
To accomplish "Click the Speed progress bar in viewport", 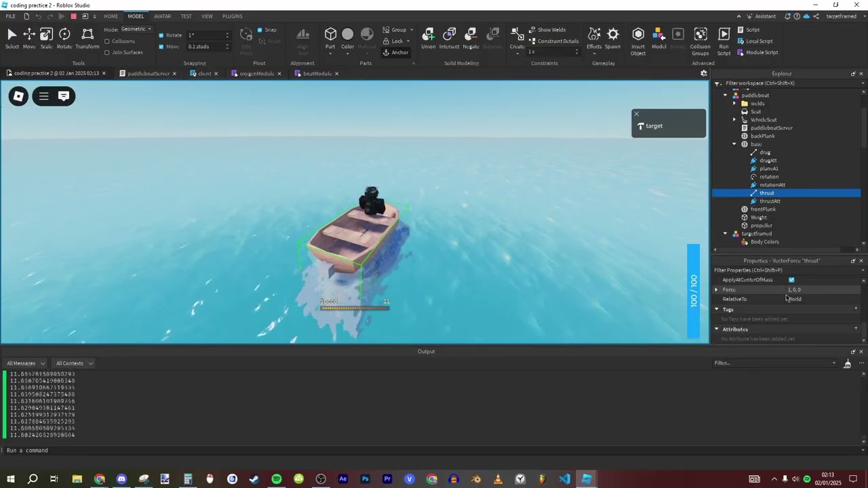I will [x=355, y=308].
